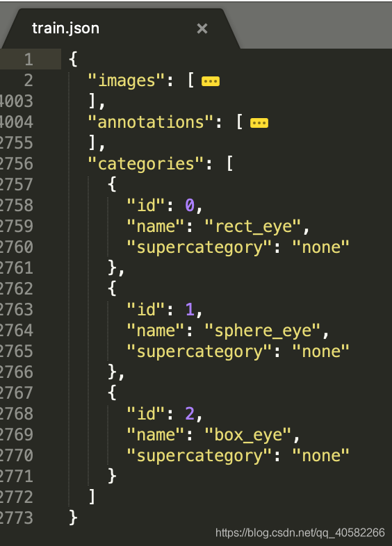Click the "categories" key text

145,164
